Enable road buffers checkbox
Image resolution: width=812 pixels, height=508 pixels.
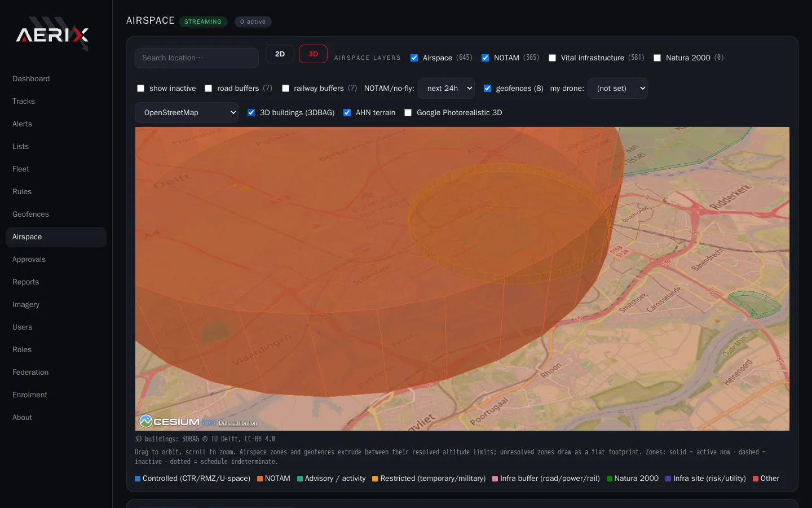(x=209, y=88)
